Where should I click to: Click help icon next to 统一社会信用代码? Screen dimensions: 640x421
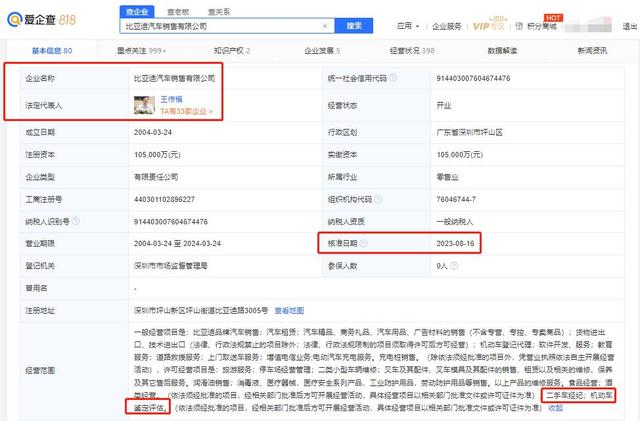(393, 77)
